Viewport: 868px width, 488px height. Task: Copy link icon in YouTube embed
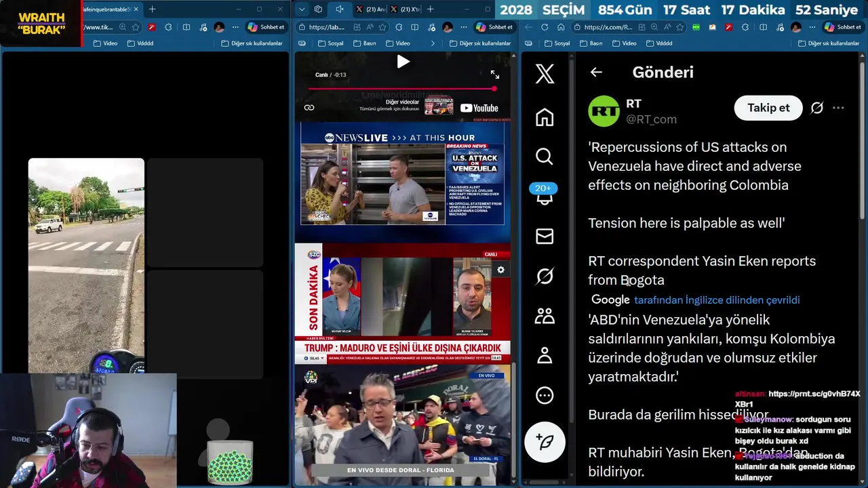coord(309,108)
